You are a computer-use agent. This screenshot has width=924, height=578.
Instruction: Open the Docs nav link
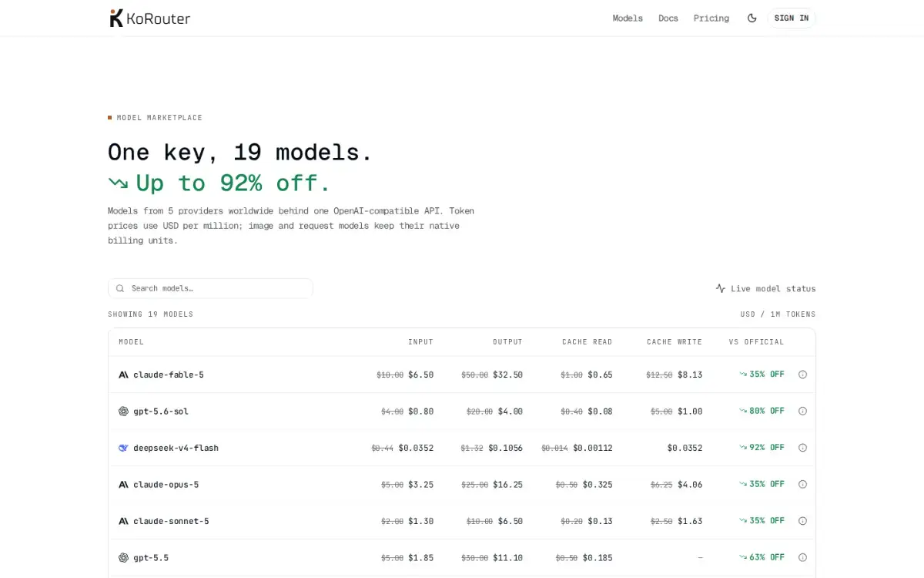pos(668,18)
